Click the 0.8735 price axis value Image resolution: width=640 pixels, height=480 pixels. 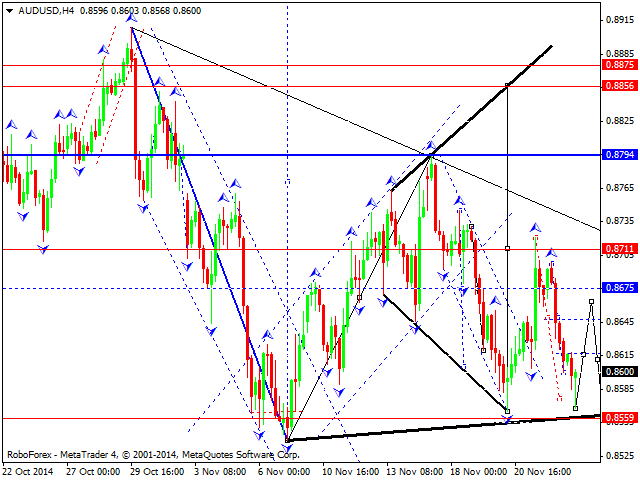click(x=620, y=221)
